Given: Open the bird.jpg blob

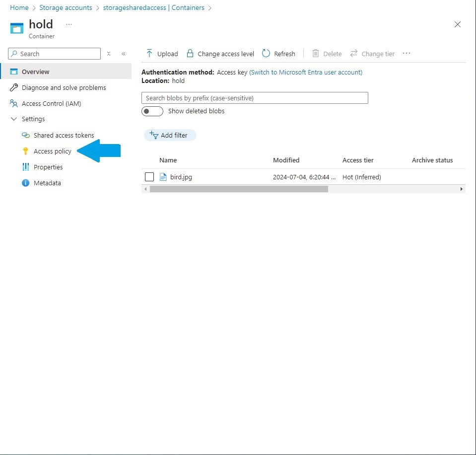Looking at the screenshot, I should 181,177.
